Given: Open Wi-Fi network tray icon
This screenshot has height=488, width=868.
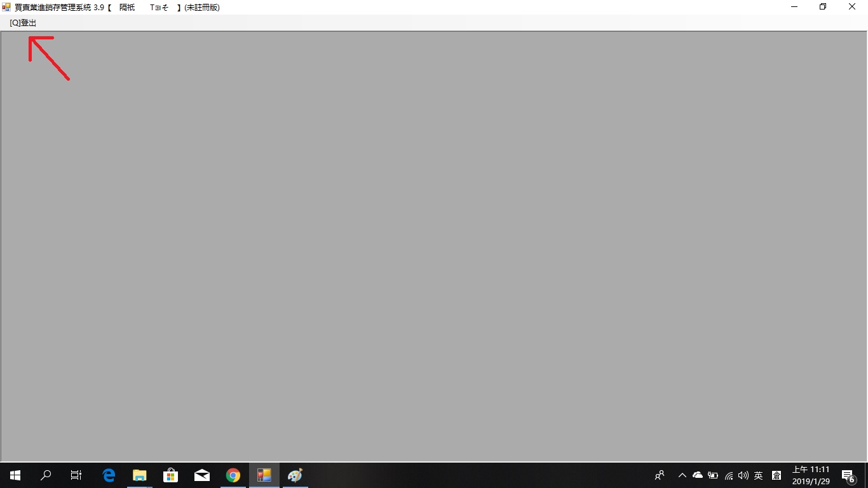Looking at the screenshot, I should coord(728,475).
